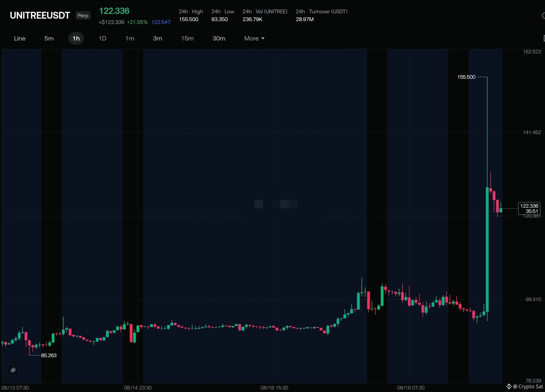This screenshot has width=545, height=392.
Task: Click the 78.239 price axis label
Action: (533, 381)
